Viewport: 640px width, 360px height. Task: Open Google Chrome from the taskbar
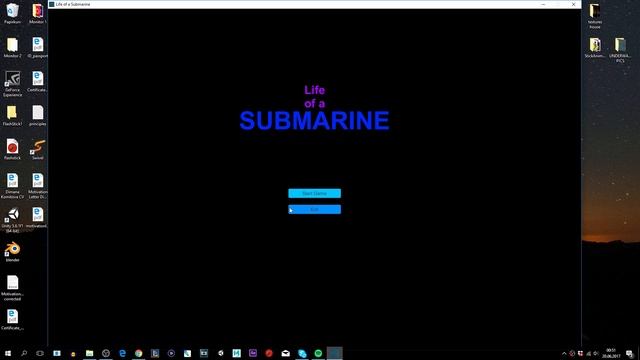click(x=138, y=353)
